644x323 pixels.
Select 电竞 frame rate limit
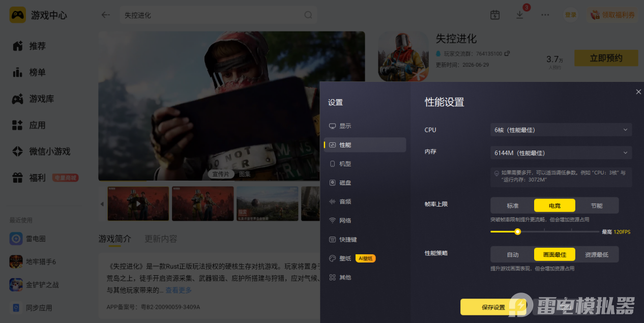tap(554, 205)
